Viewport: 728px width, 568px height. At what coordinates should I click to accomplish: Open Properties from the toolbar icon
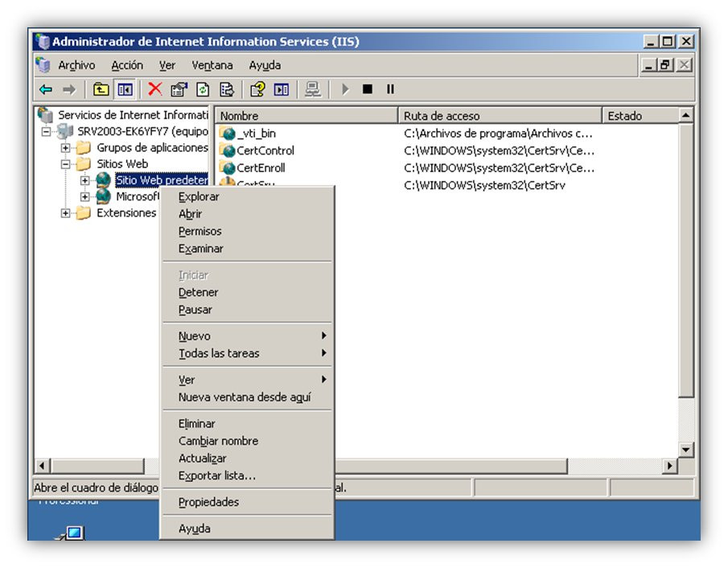point(179,89)
